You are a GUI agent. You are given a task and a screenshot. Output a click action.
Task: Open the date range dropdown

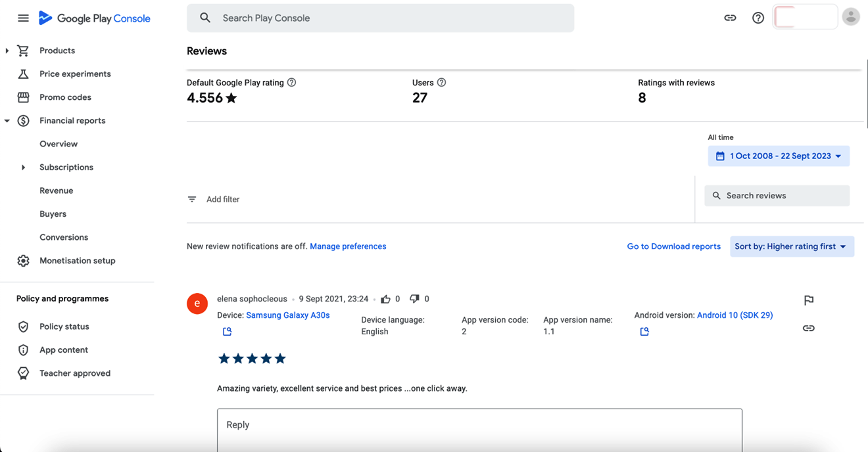click(x=779, y=156)
